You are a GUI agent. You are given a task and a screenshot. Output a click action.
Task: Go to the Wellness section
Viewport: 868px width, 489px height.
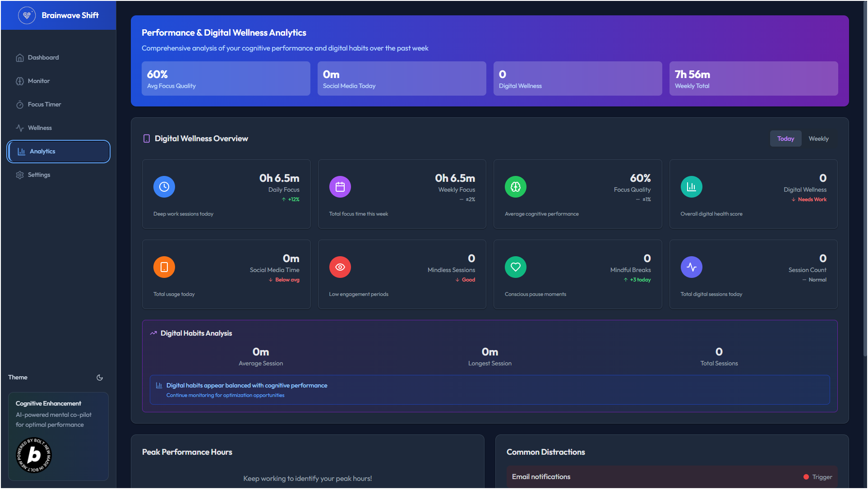click(x=40, y=128)
